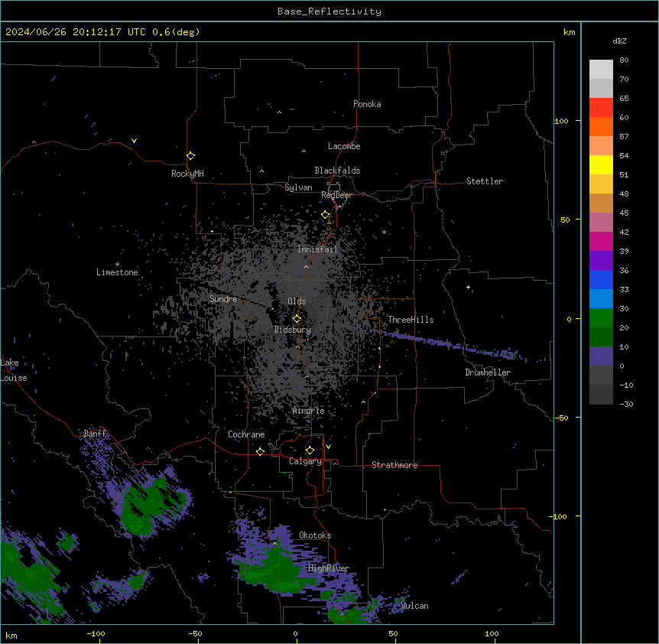Click the Base_Reflectivity title
Image resolution: width=659 pixels, height=644 pixels.
[329, 11]
